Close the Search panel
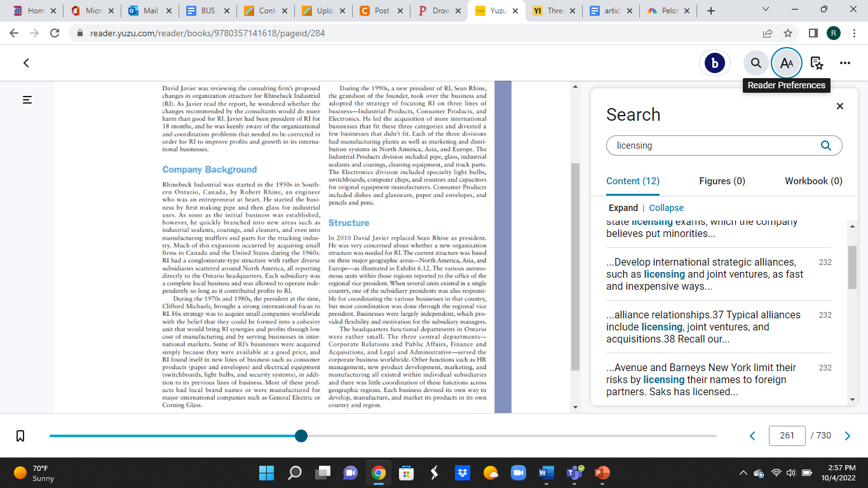The width and height of the screenshot is (868, 488). point(840,106)
